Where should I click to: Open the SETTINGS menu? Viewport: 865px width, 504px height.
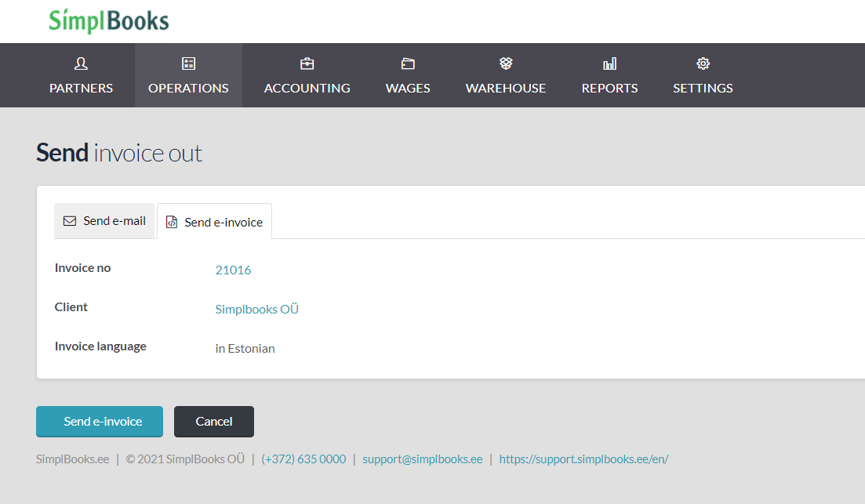coord(703,75)
